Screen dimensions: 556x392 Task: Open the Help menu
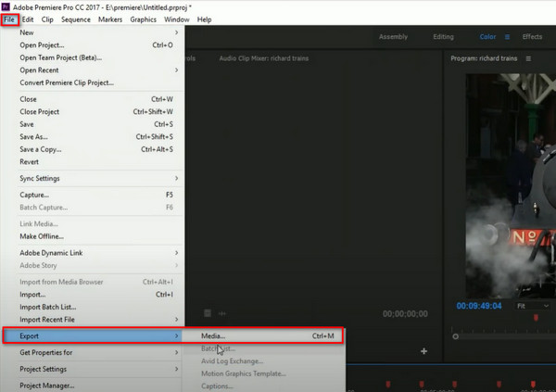pos(204,19)
